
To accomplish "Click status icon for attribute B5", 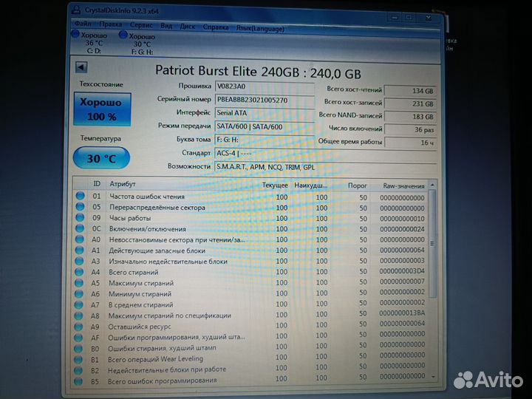I will coord(78,381).
